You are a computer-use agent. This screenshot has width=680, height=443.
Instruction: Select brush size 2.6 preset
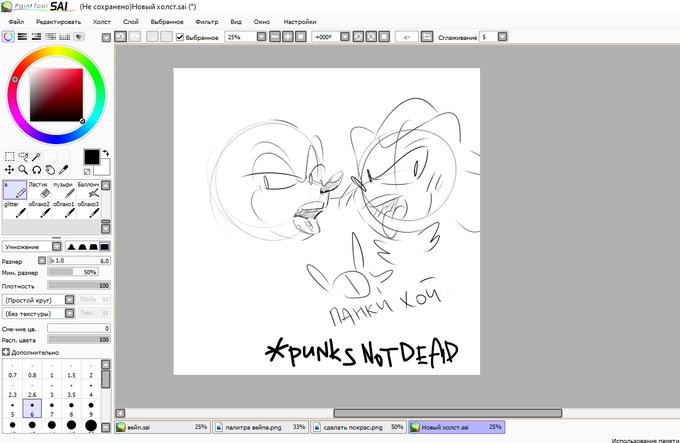(32, 390)
